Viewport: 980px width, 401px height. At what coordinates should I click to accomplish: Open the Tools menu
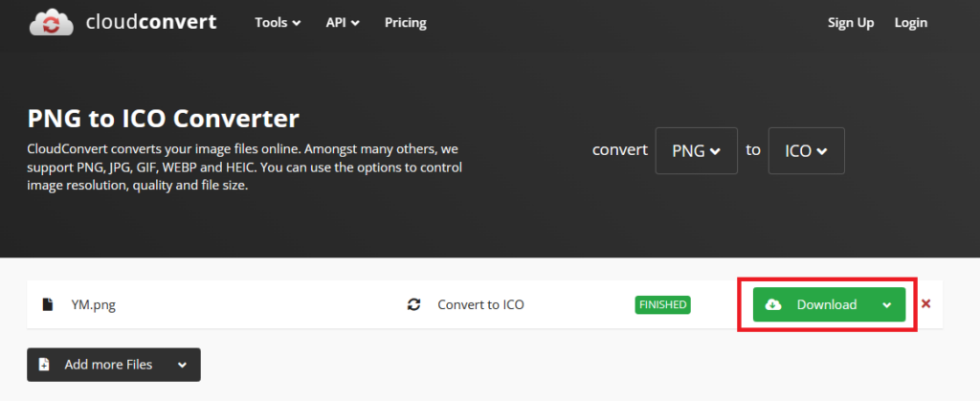tap(278, 23)
